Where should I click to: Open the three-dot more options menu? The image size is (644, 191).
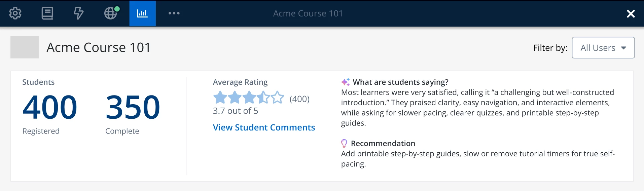point(174,13)
